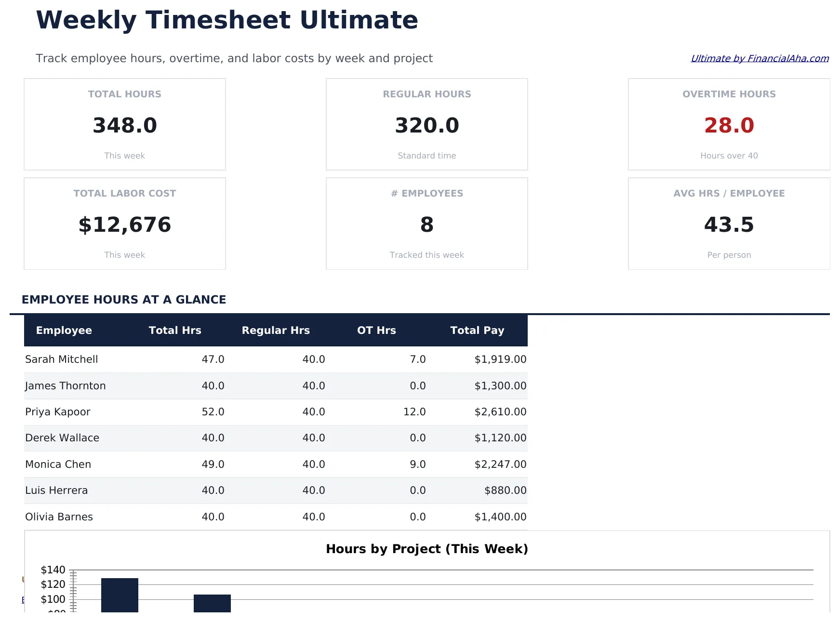Click the Total Hours summary card
Image resolution: width=840 pixels, height=622 pixels.
click(124, 124)
